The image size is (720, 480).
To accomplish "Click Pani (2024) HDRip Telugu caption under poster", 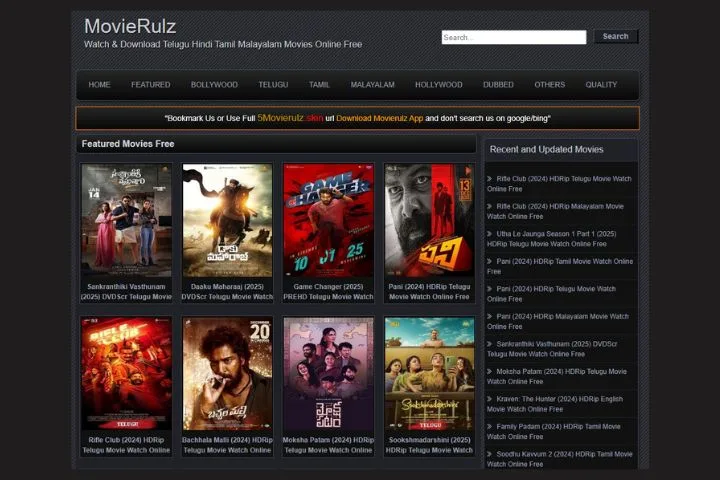I will pyautogui.click(x=429, y=292).
